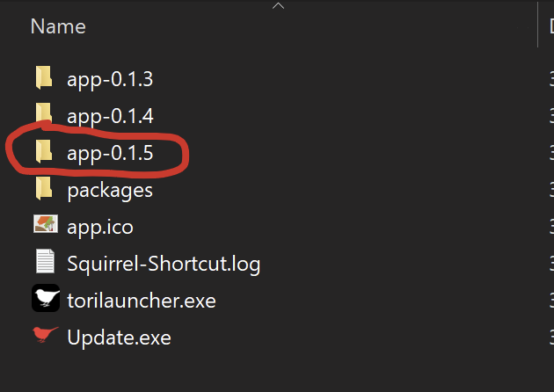Screen dimensions: 554x392
Task: Select the app.ico image thumbnail icon
Action: tap(46, 224)
